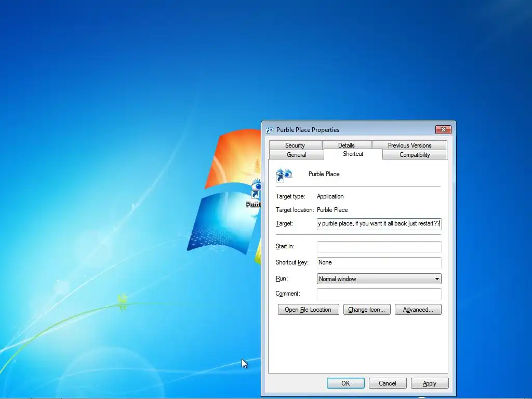Click the Target location value Purble Place
Viewport: 532px width, 399px height.
pyautogui.click(x=332, y=210)
